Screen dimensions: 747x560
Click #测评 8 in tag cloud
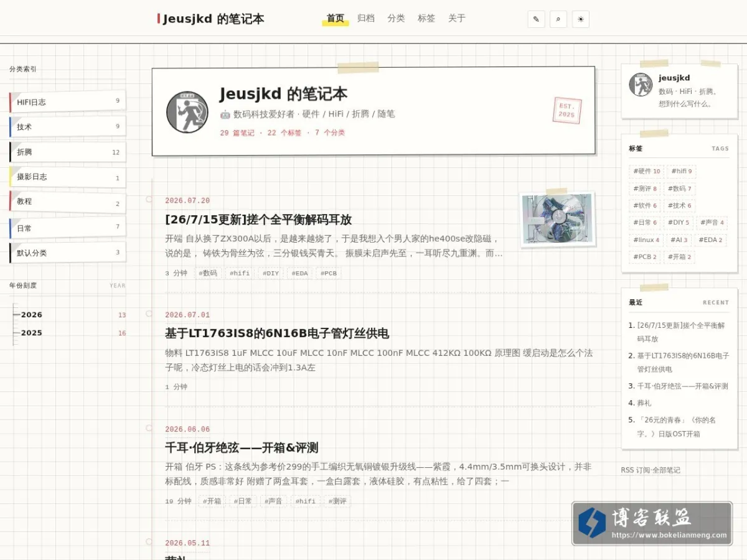point(645,189)
